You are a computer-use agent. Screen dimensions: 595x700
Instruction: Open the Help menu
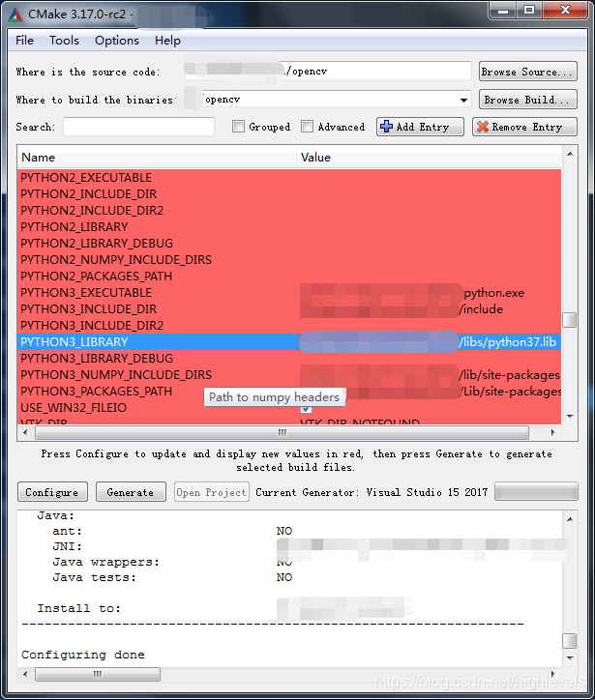click(x=168, y=41)
